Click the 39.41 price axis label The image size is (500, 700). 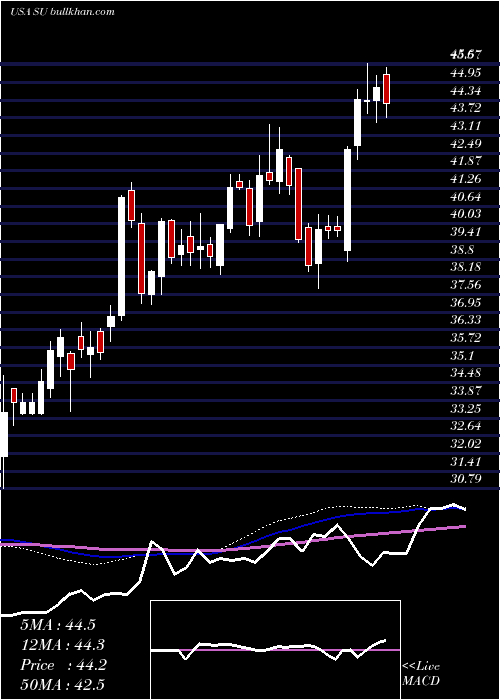(x=466, y=232)
